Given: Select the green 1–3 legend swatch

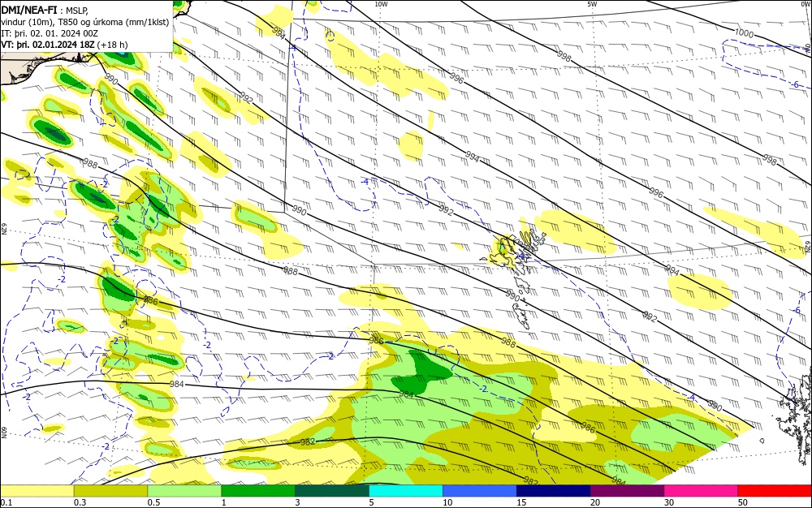Looking at the screenshot, I should click(x=258, y=491).
